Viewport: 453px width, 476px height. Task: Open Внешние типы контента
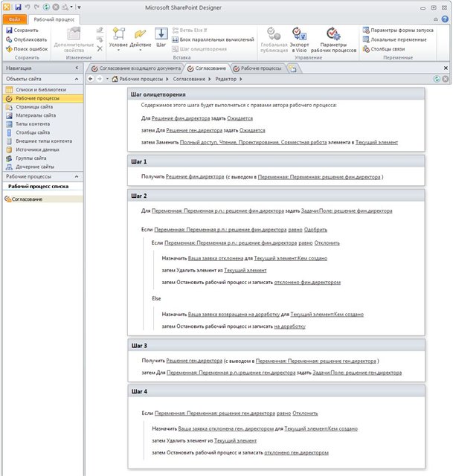43,141
